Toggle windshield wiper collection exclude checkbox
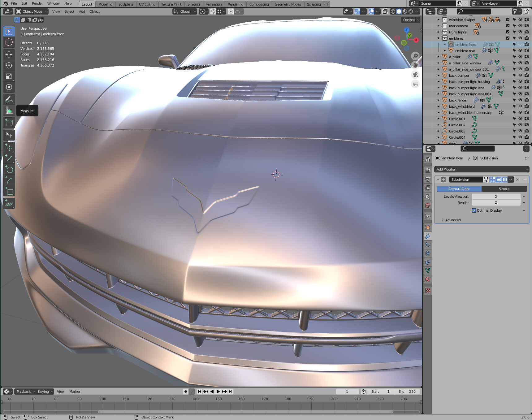 coord(508,19)
